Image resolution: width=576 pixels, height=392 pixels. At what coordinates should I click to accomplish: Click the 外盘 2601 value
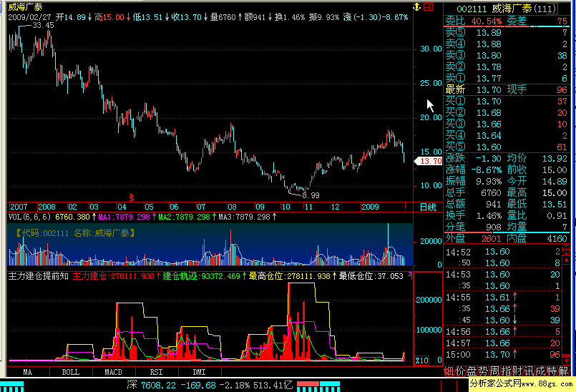tap(491, 238)
